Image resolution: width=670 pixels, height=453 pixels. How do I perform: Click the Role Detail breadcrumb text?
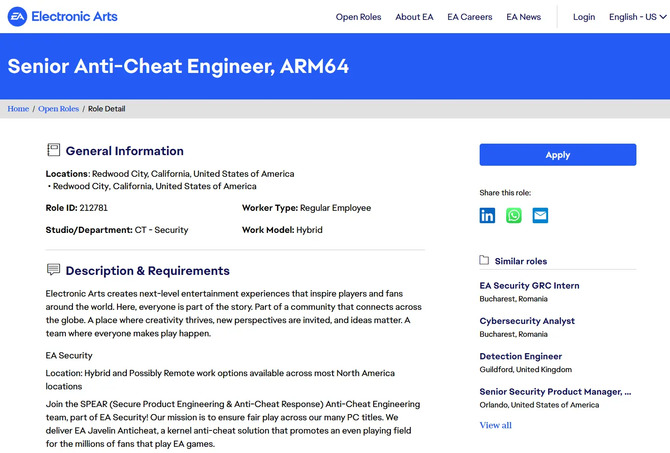coord(106,109)
